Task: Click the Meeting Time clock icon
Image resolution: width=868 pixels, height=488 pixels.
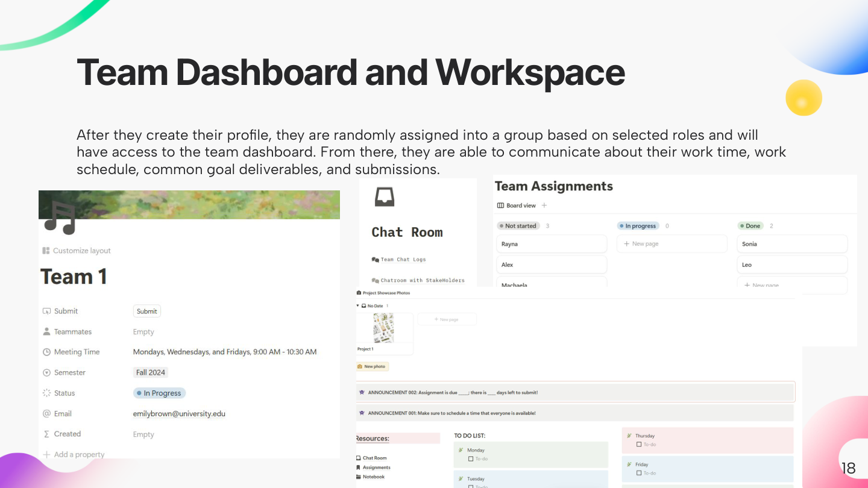Action: pyautogui.click(x=46, y=352)
